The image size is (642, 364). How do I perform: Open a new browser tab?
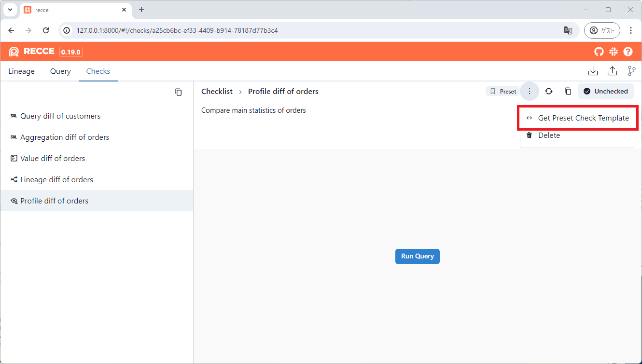(141, 10)
